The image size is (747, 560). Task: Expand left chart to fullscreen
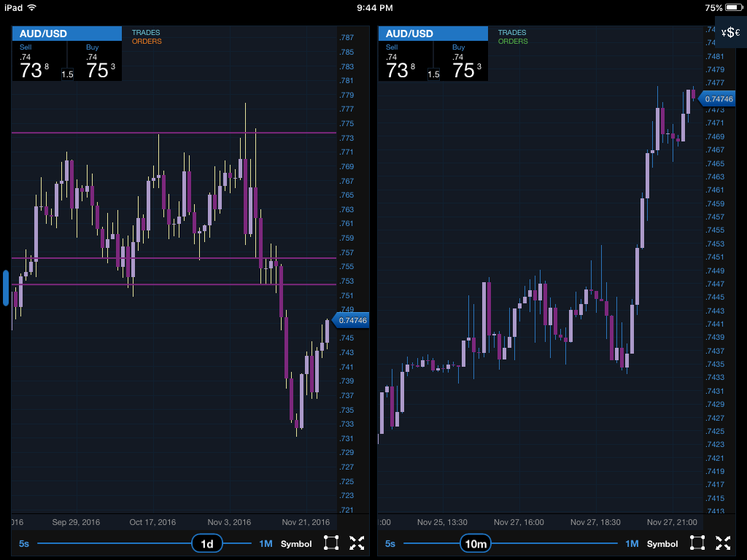tap(357, 542)
